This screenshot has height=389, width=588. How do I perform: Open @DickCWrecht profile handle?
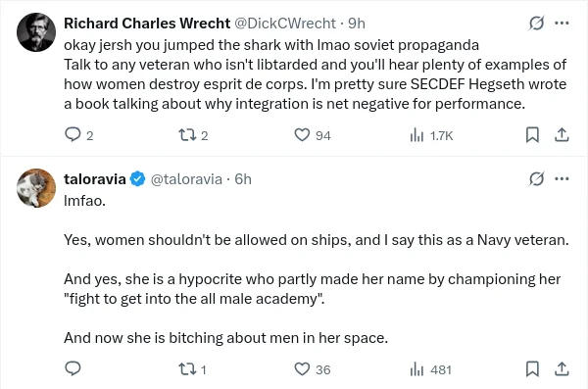click(285, 24)
